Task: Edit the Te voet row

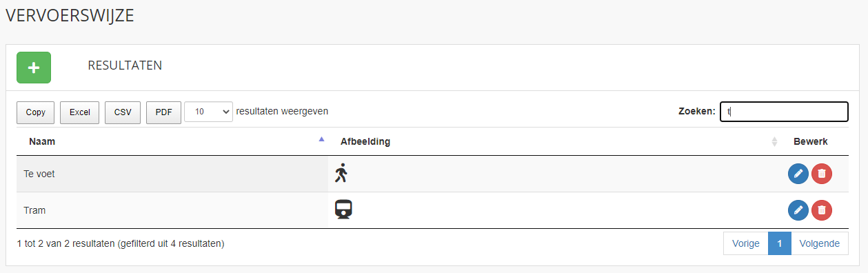Action: click(798, 174)
